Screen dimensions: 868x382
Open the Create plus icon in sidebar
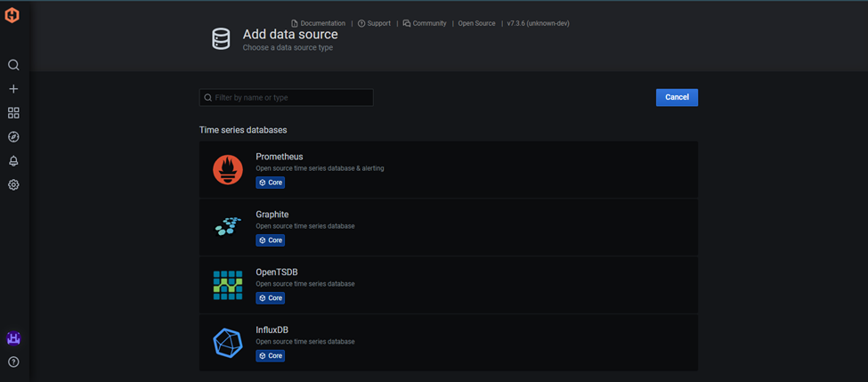click(14, 89)
